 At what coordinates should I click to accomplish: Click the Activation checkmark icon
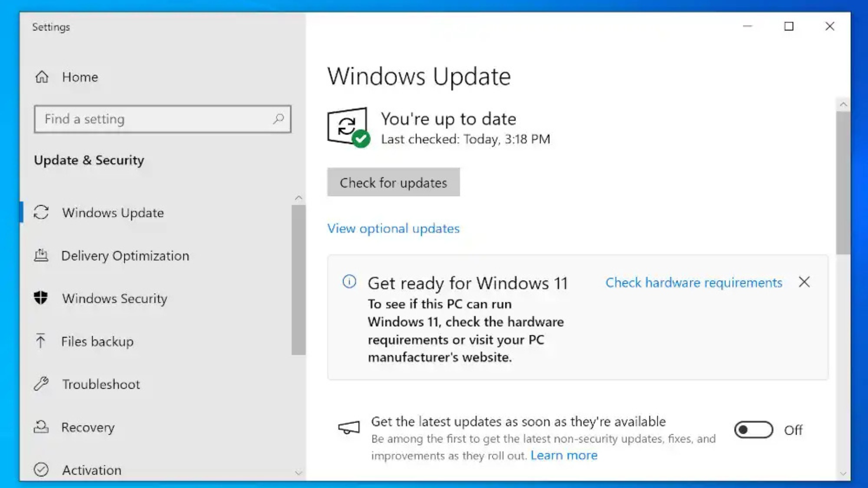point(41,470)
